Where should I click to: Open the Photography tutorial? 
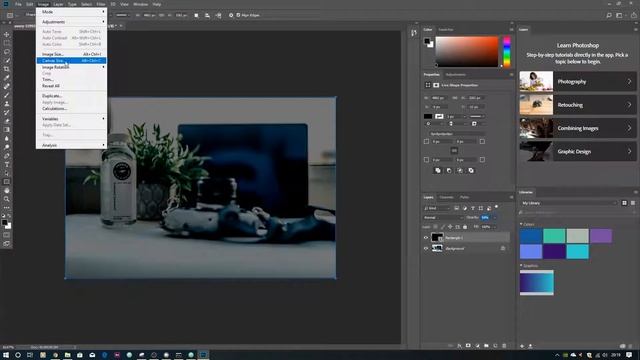(578, 82)
